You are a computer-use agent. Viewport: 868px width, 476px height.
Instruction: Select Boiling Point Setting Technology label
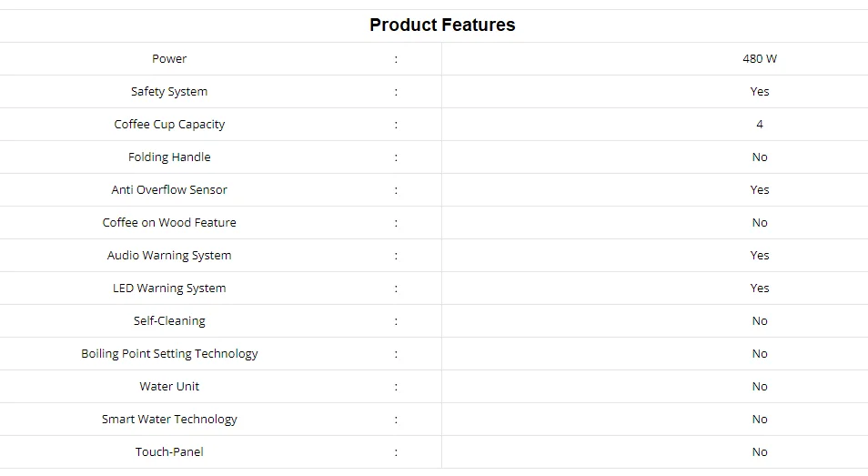click(169, 354)
